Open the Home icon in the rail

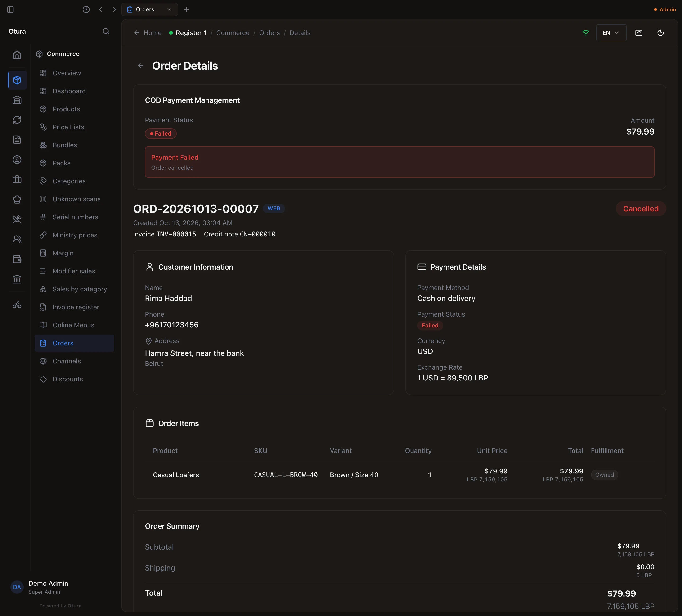click(17, 55)
